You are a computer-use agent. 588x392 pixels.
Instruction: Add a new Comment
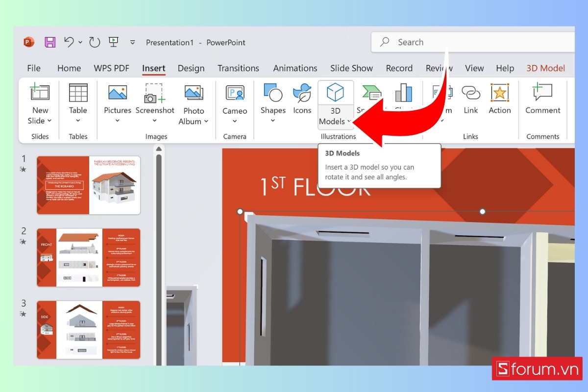542,98
